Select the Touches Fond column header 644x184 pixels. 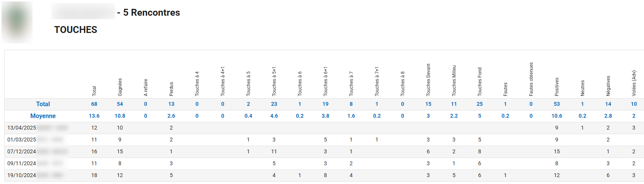pos(480,82)
